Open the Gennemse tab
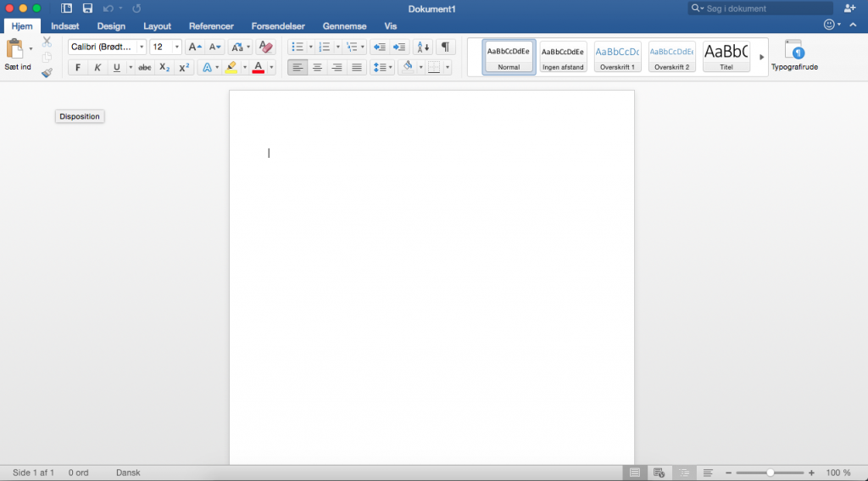This screenshot has height=481, width=868. (344, 26)
